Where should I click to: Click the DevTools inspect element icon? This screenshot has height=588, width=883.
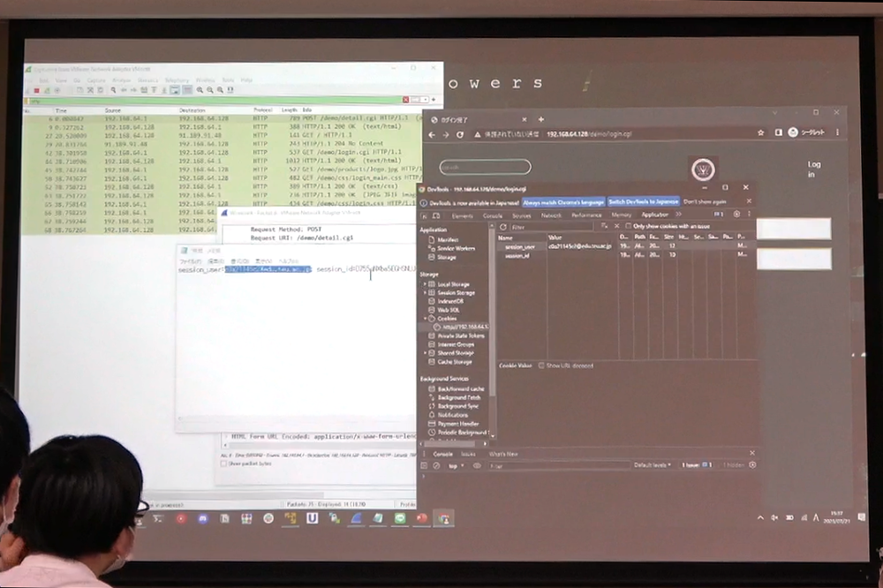pos(424,215)
